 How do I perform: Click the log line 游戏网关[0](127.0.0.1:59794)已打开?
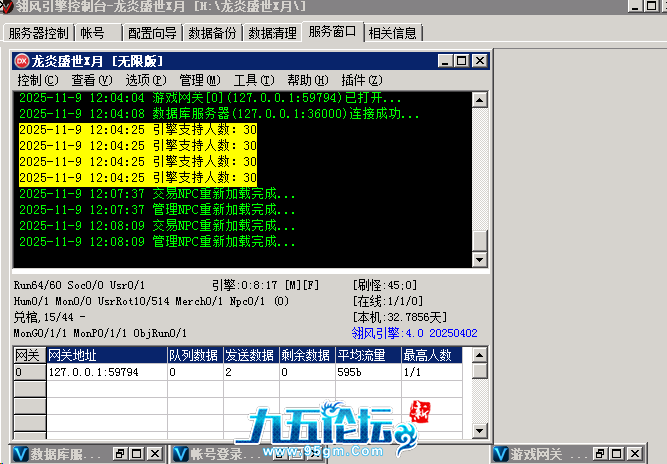pos(210,98)
